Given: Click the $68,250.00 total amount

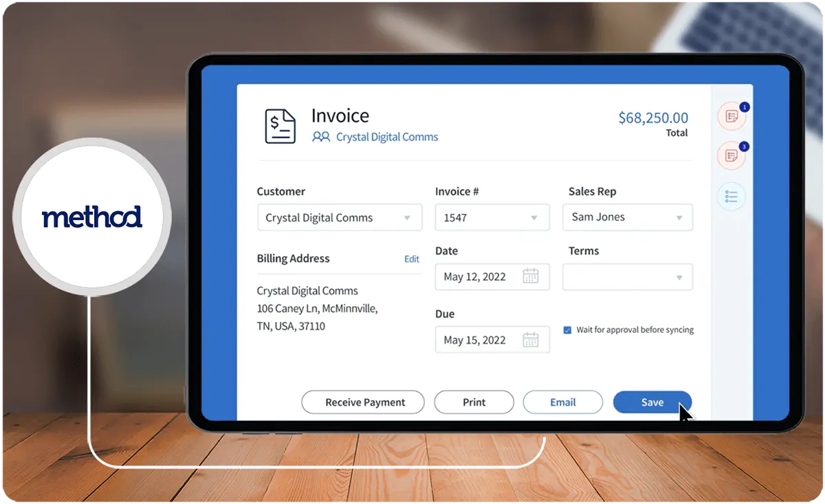Looking at the screenshot, I should [653, 118].
